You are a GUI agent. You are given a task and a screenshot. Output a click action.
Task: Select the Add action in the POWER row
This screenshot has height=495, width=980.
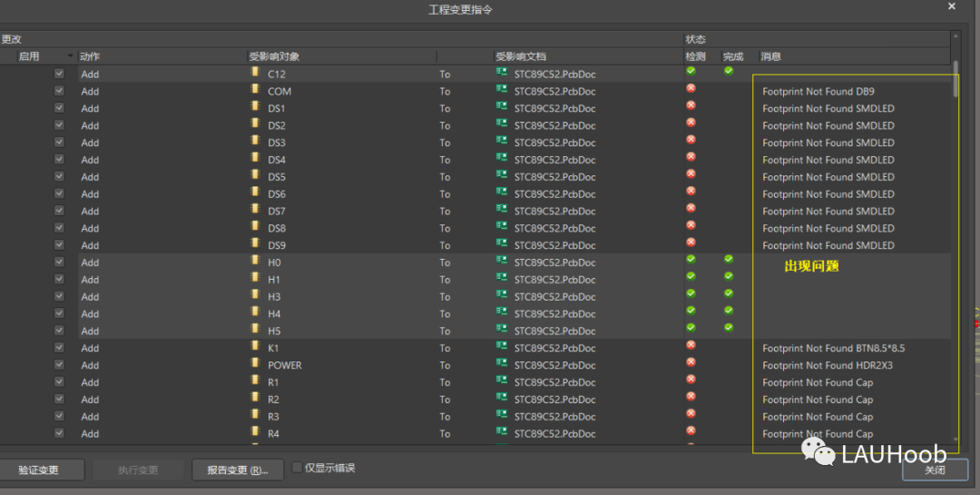[x=90, y=365]
